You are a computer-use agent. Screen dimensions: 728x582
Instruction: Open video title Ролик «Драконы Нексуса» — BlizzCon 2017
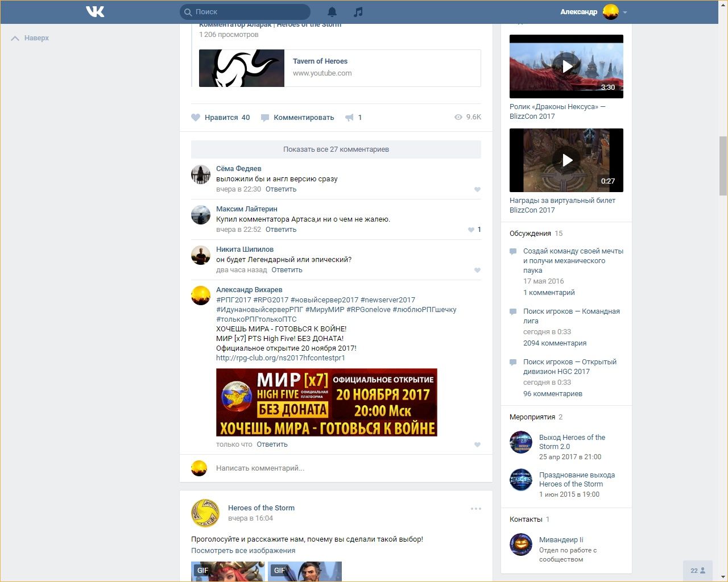557,111
